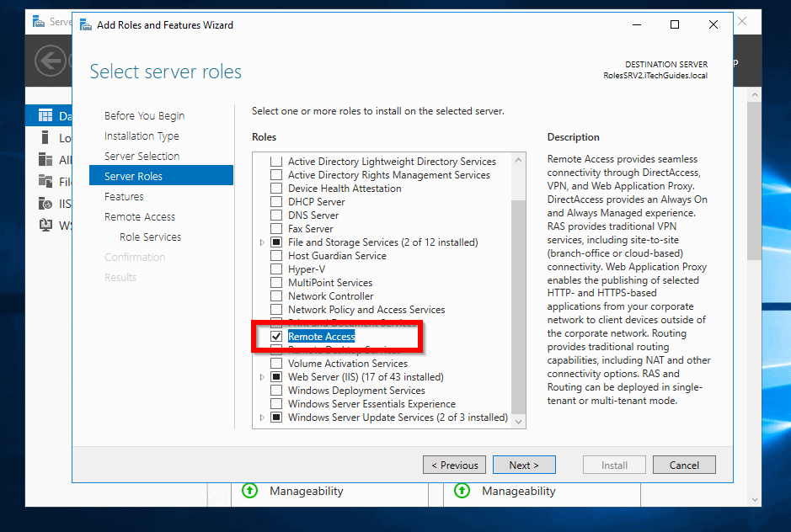Image resolution: width=791 pixels, height=532 pixels.
Task: Switch to the Features wizard step
Action: [x=123, y=196]
